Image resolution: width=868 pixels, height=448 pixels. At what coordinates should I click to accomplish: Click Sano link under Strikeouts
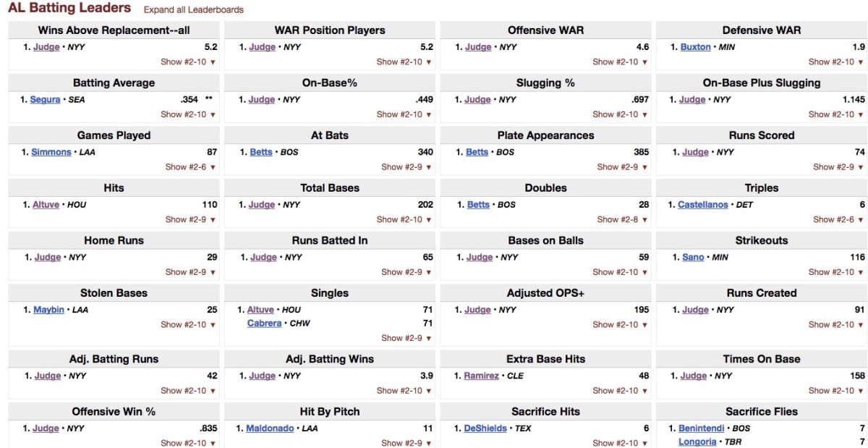click(x=693, y=257)
